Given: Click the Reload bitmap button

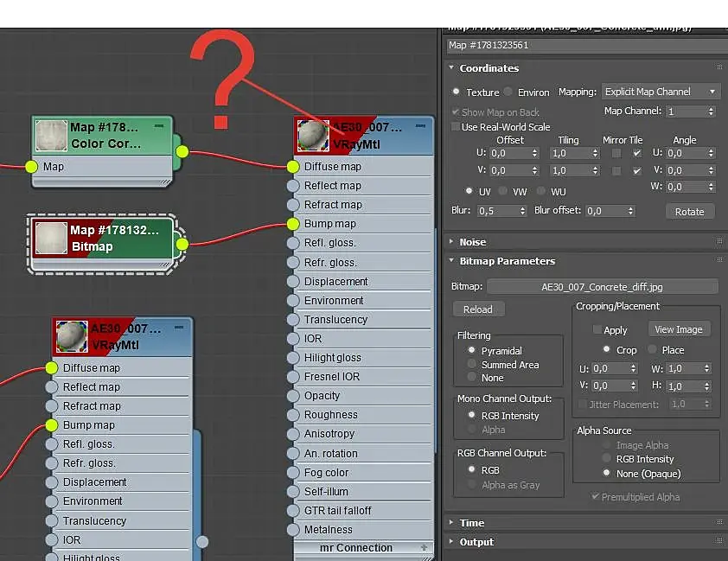Looking at the screenshot, I should click(478, 309).
